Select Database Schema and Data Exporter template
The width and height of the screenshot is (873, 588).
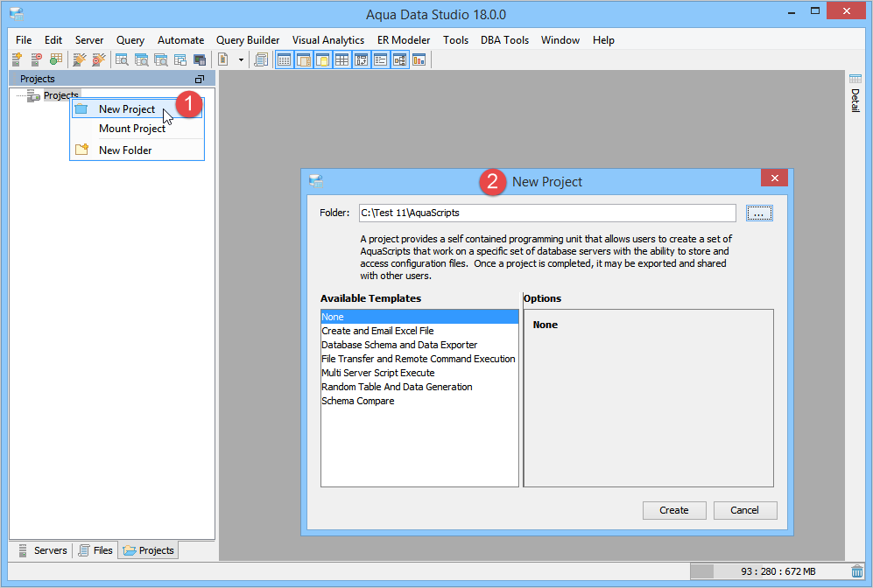coord(419,345)
